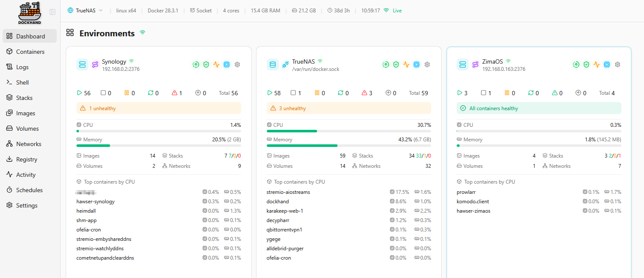Click the green Live status indicator
Screen dimensions: 644x278
click(x=393, y=11)
